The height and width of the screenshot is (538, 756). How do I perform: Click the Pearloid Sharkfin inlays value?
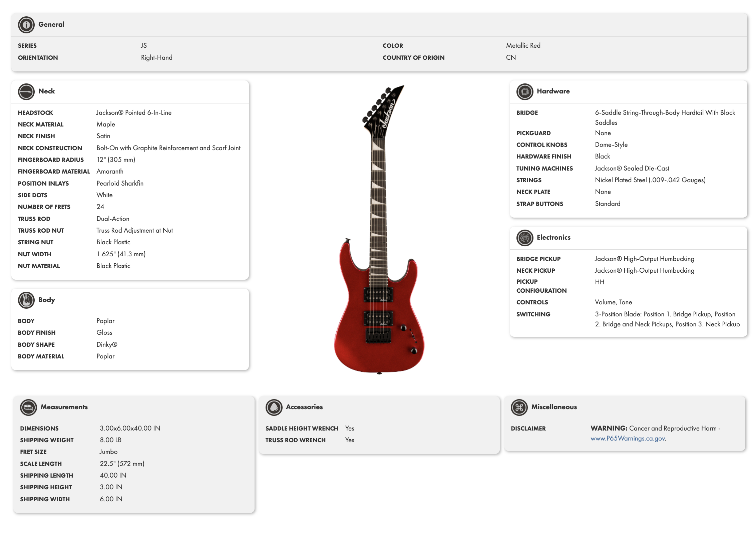(x=120, y=183)
